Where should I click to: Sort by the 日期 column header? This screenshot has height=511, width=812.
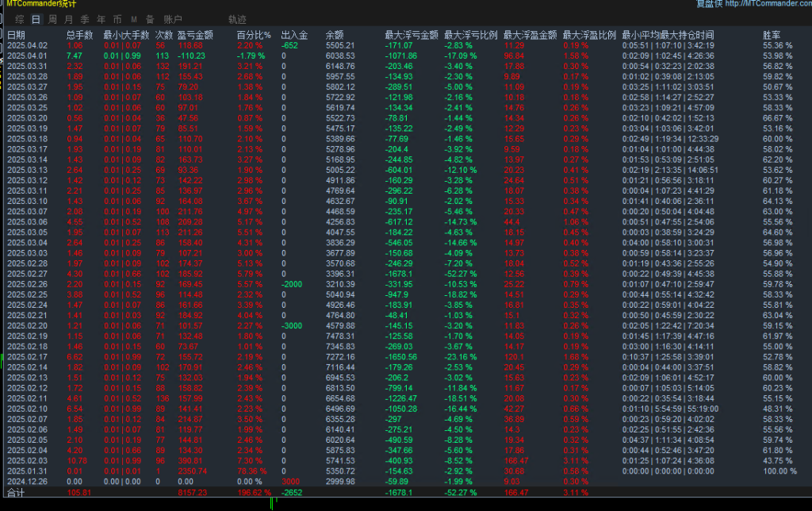coord(16,35)
